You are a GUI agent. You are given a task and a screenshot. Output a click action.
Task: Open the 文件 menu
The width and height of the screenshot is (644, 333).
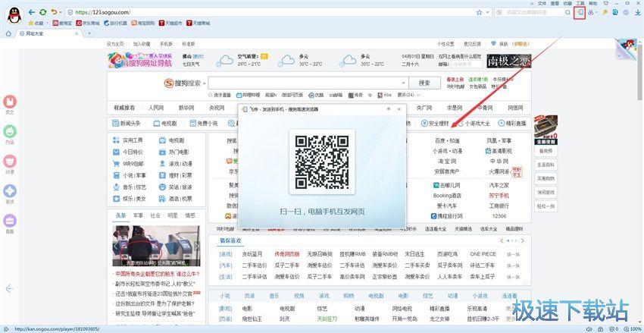tap(542, 3)
